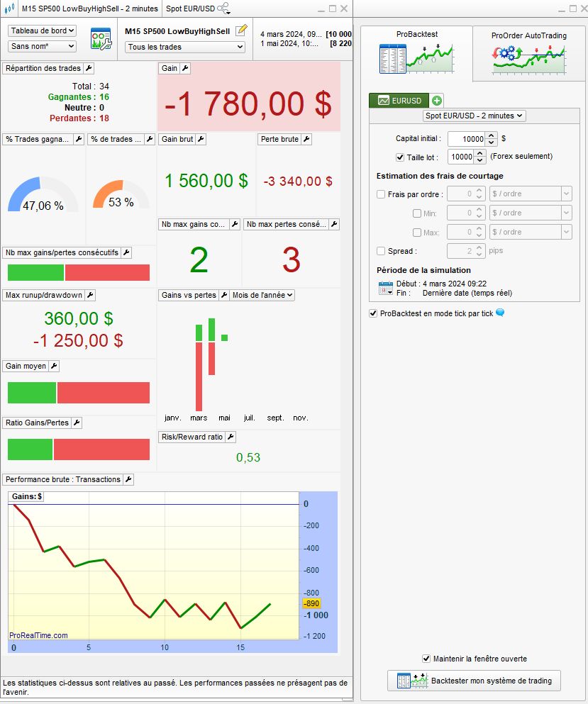Image resolution: width=588 pixels, height=704 pixels.
Task: Switch to the ProBacktest tab
Action: [416, 52]
